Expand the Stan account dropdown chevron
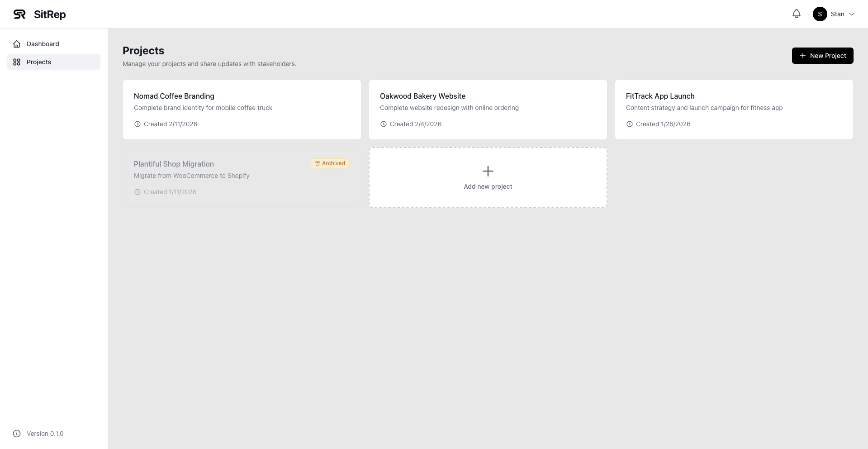This screenshot has height=449, width=868. pyautogui.click(x=852, y=14)
